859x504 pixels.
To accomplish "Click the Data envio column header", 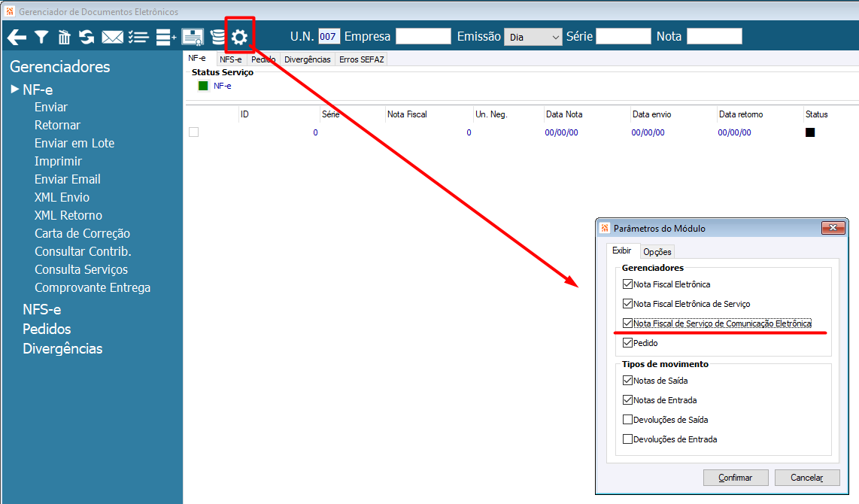I will [651, 114].
